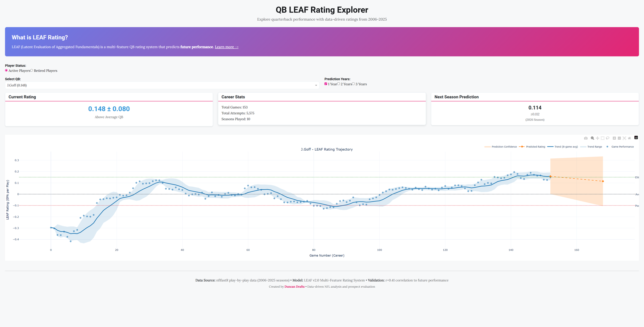Hide the Trend (8-game avg) line

(567, 147)
